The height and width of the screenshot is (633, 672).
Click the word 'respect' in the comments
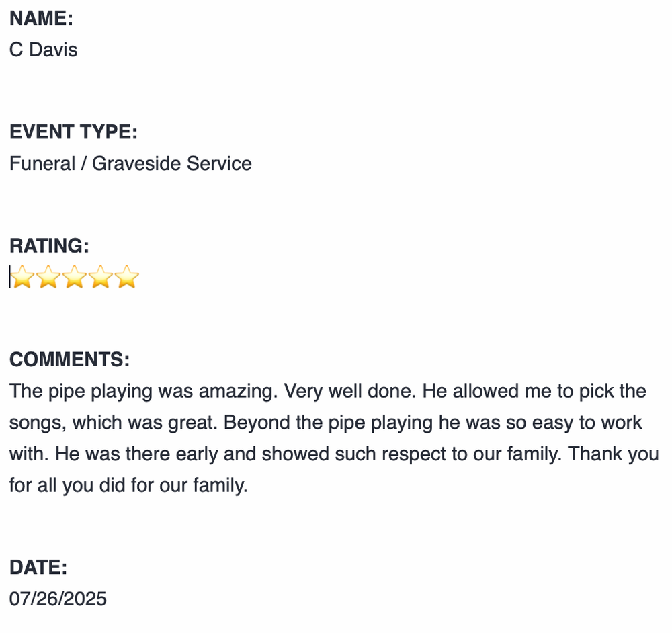tap(413, 454)
